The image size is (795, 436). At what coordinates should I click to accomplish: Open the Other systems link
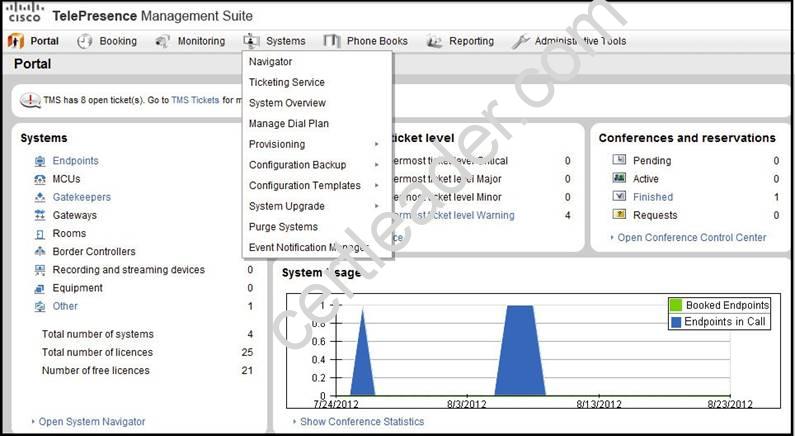[x=65, y=306]
